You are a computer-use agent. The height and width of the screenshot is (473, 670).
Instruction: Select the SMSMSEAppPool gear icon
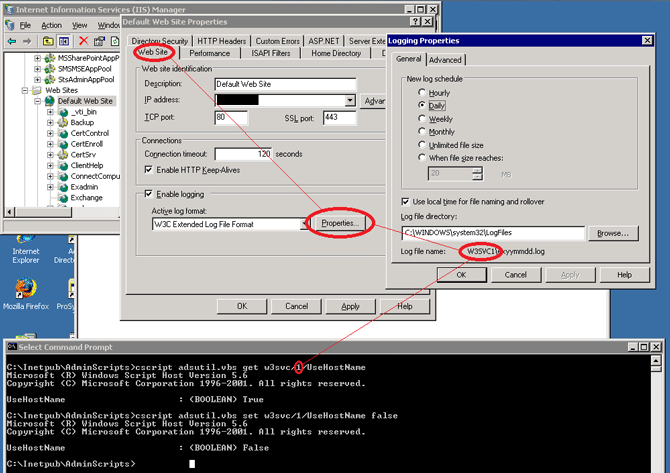50,68
